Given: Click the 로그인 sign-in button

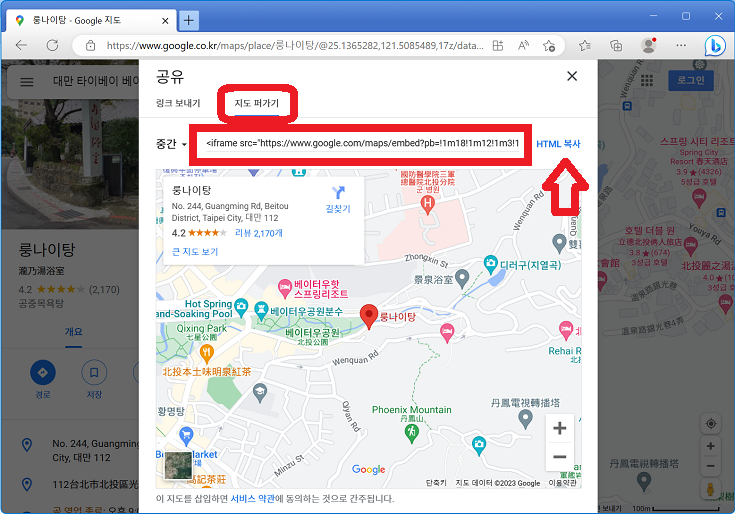Looking at the screenshot, I should click(690, 80).
